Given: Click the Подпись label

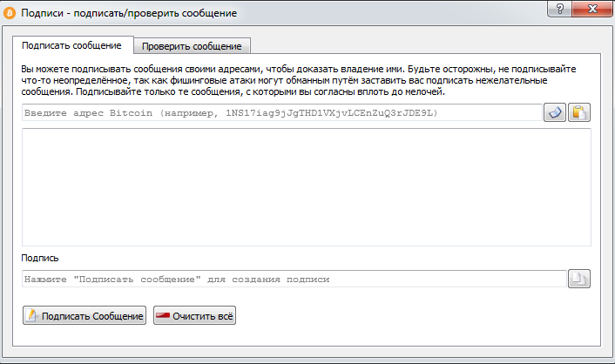Looking at the screenshot, I should (x=41, y=258).
